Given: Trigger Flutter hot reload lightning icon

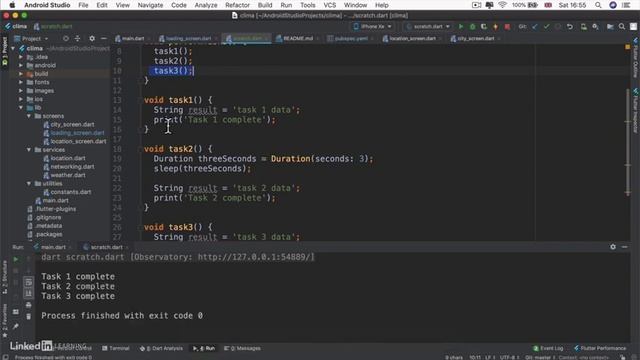Looking at the screenshot, I should click(495, 27).
